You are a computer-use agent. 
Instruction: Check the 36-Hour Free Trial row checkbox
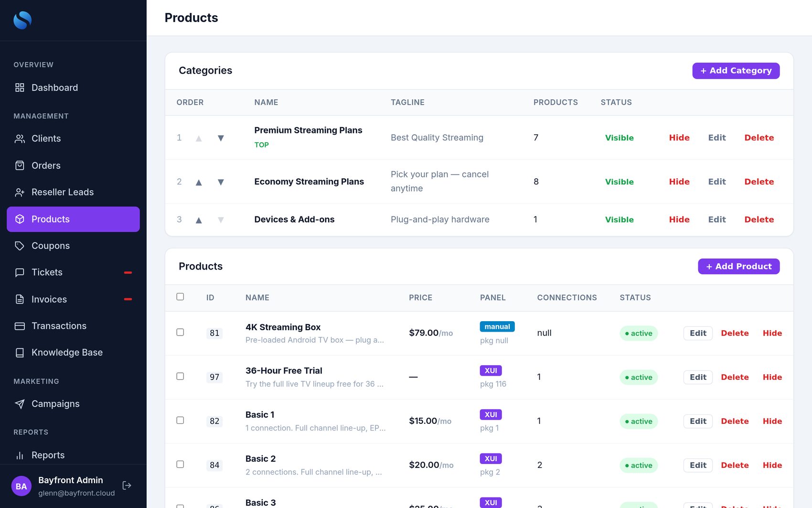coord(180,376)
